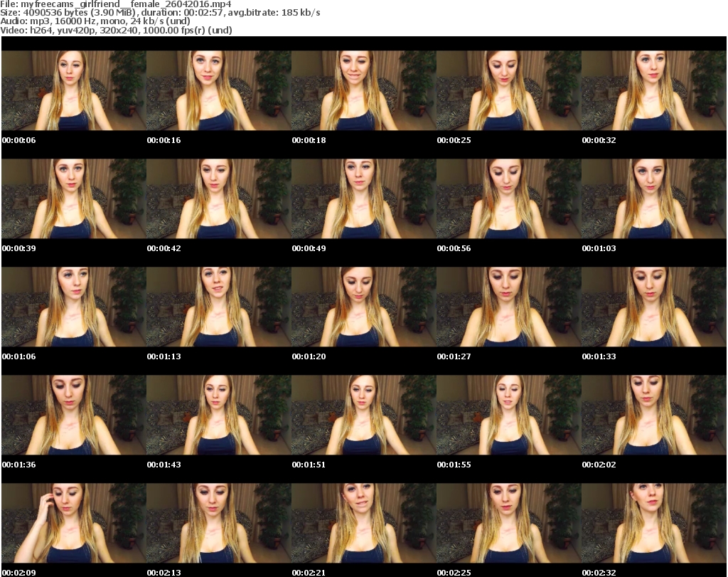Select the 00:01:36 frame thumbnail
The height and width of the screenshot is (577, 728).
tap(74, 415)
